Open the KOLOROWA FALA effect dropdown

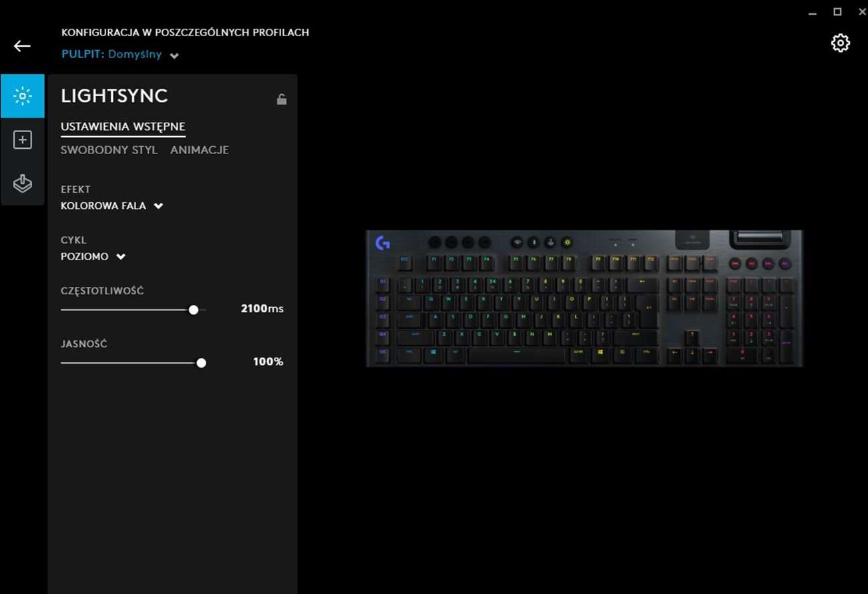(112, 206)
